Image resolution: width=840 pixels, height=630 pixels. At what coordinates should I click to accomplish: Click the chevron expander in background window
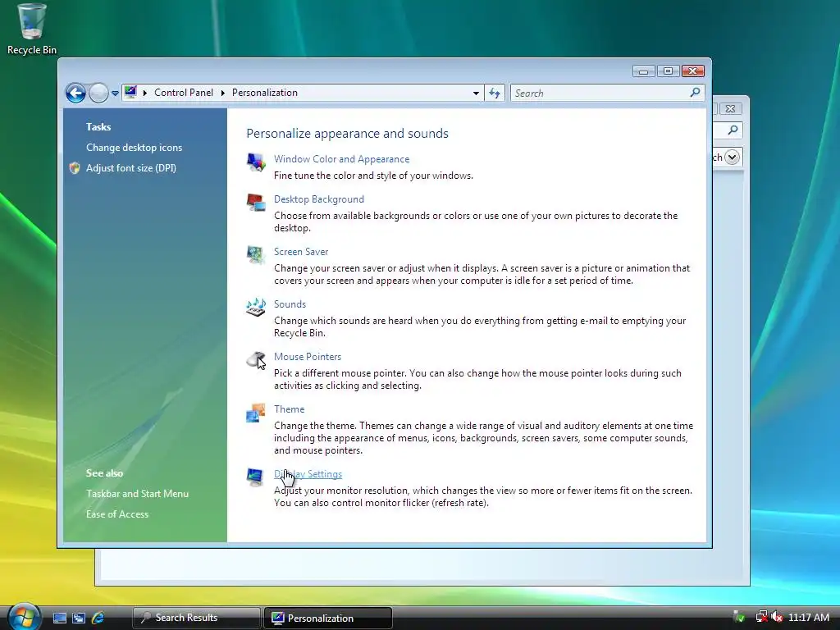[x=733, y=157]
